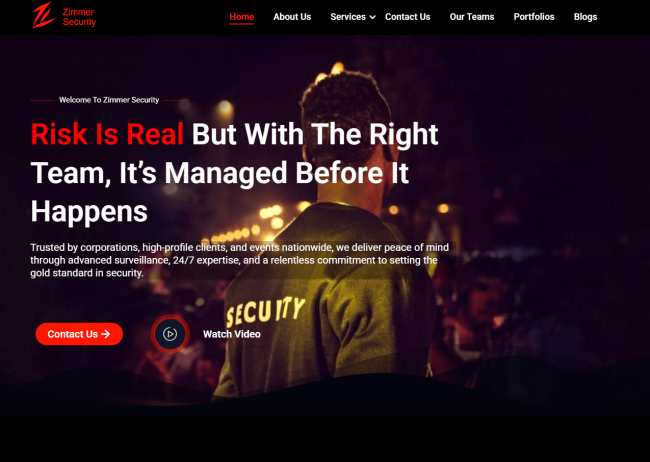Navigate to Portfolios

[534, 17]
